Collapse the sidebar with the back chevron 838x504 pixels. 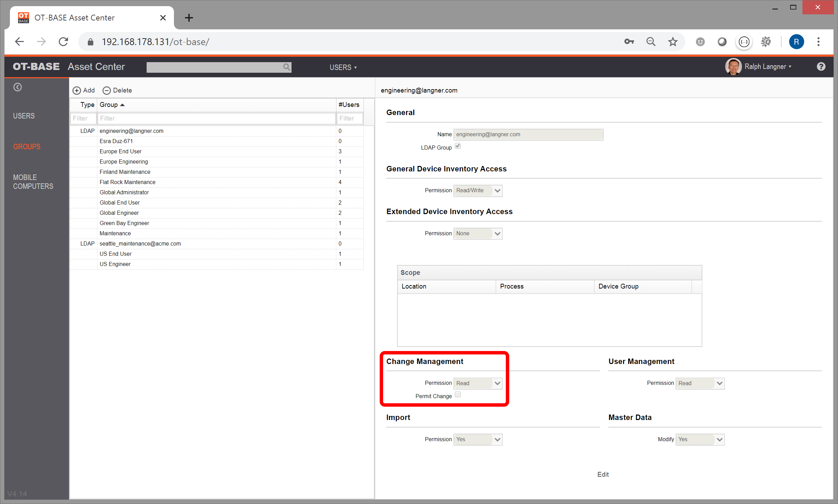(x=17, y=87)
